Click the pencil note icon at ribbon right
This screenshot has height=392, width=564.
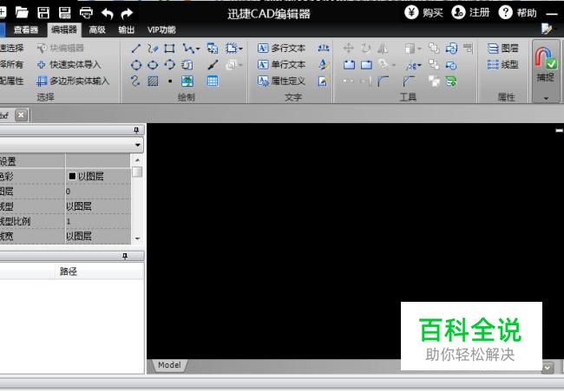click(x=547, y=29)
